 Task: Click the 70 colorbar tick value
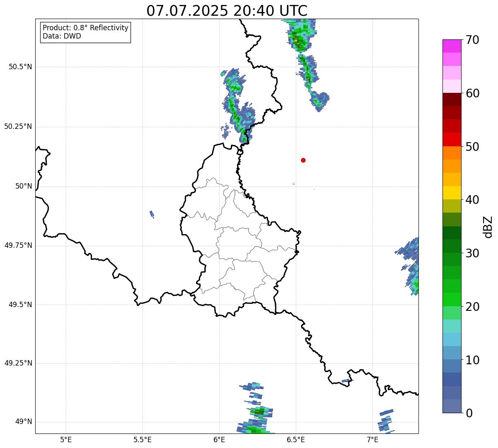(x=472, y=40)
